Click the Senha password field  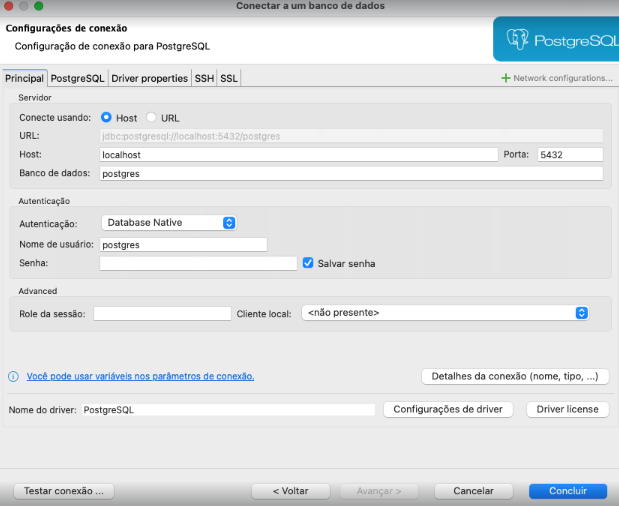(198, 263)
